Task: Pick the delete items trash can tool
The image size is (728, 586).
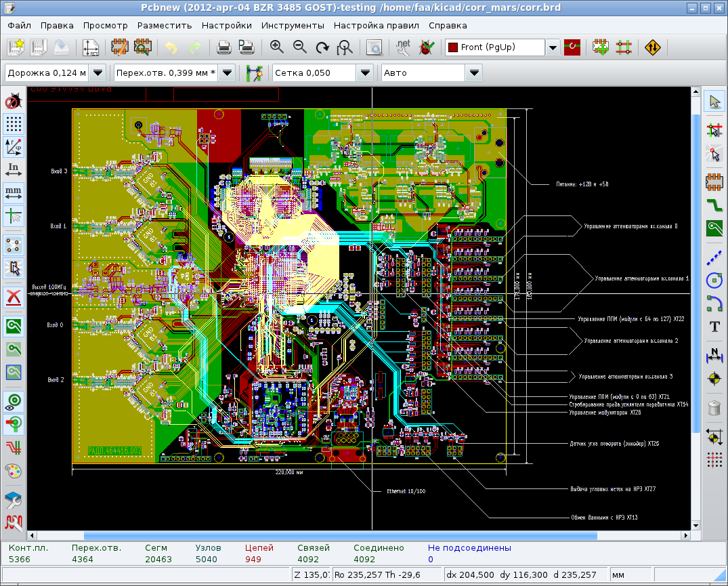Action: click(x=714, y=407)
